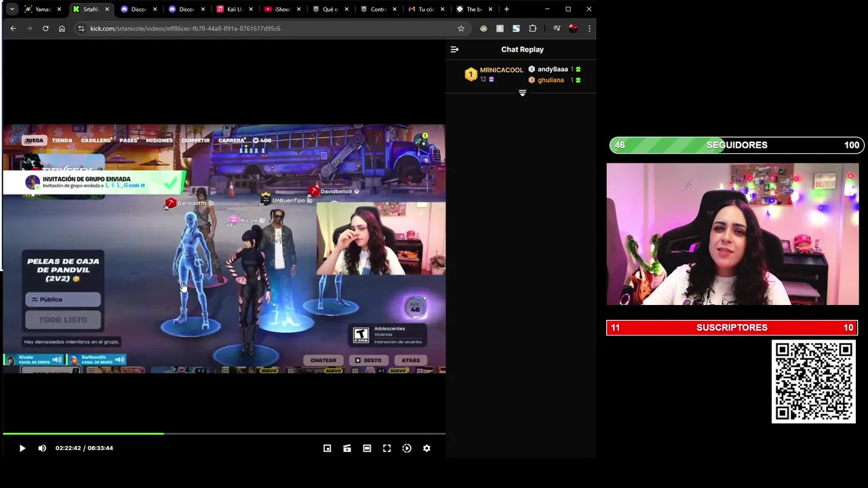Open the blue S extension icon
The image size is (868, 488).
[x=516, y=28]
